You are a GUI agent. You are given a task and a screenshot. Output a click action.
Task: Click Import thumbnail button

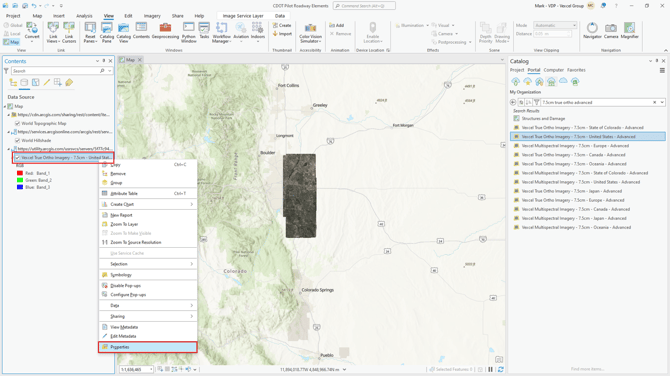pyautogui.click(x=282, y=34)
